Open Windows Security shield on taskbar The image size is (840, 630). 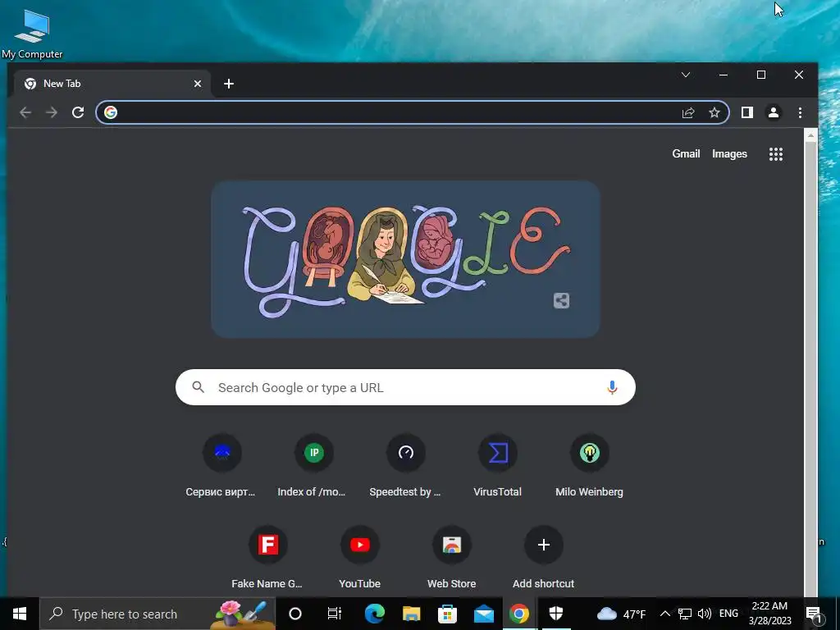556,614
